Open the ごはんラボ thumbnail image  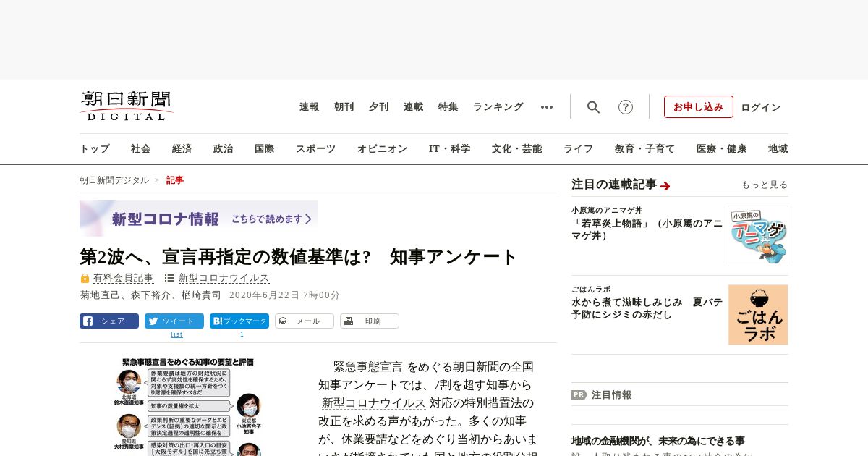[x=758, y=315]
